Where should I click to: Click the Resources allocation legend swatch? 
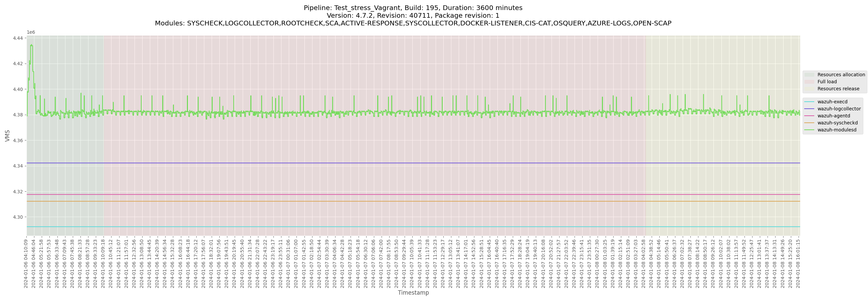tap(809, 75)
